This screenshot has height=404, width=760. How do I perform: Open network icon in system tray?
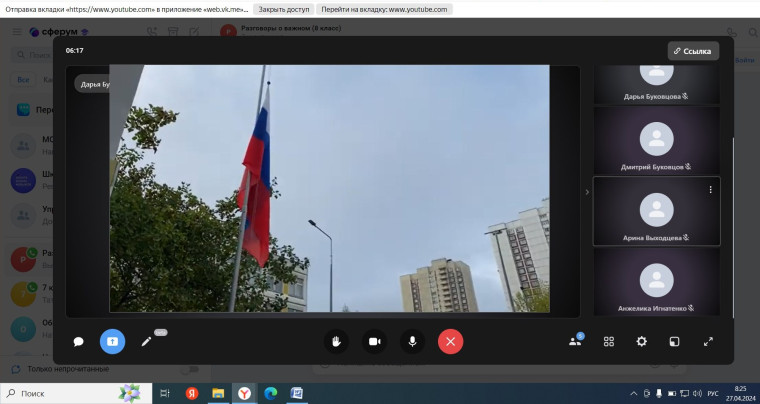point(684,393)
